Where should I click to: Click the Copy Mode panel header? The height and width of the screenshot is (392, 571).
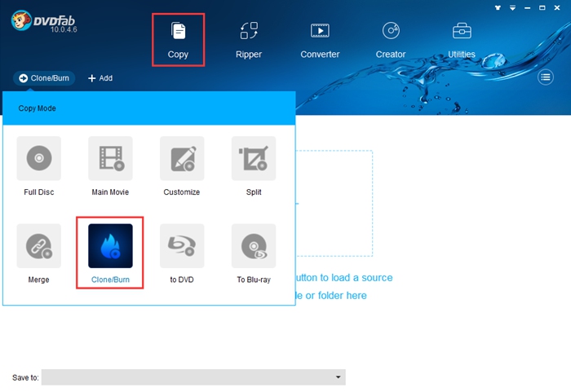[149, 108]
